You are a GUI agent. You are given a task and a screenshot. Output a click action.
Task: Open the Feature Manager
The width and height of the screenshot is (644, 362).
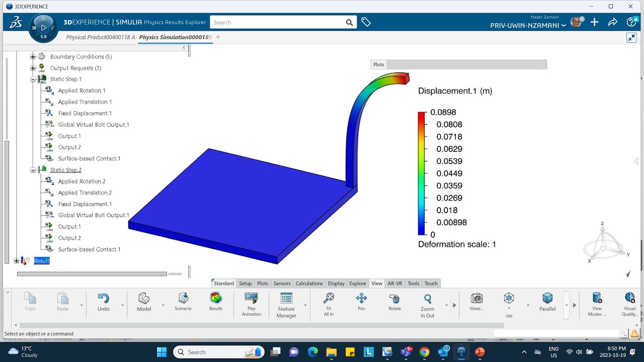286,306
